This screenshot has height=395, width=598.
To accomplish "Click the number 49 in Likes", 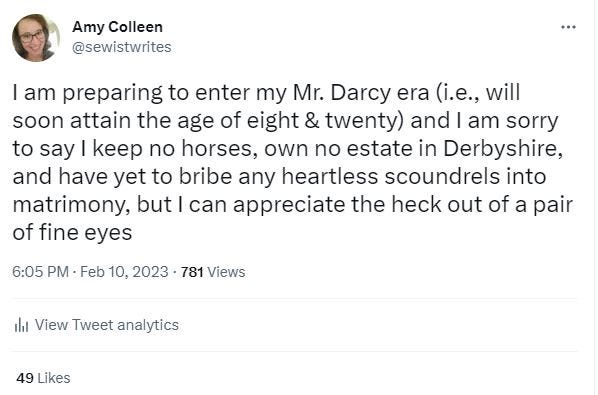I will [25, 378].
